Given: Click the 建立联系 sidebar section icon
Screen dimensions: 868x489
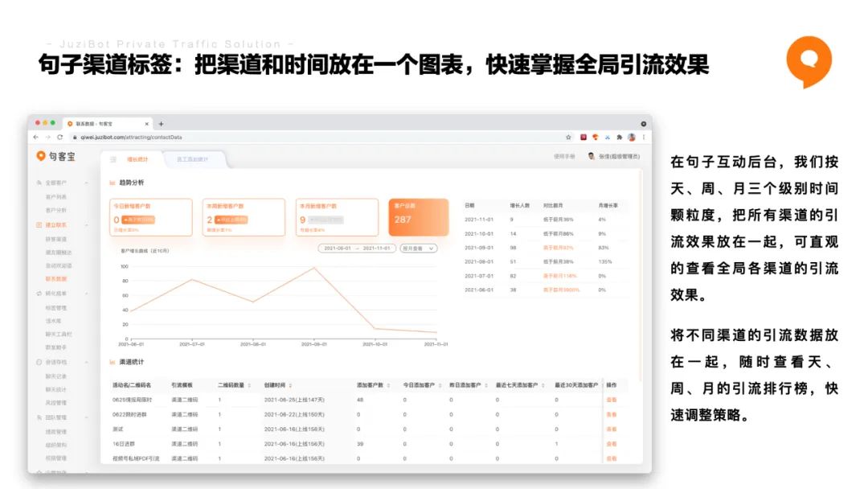Looking at the screenshot, I should (x=39, y=225).
